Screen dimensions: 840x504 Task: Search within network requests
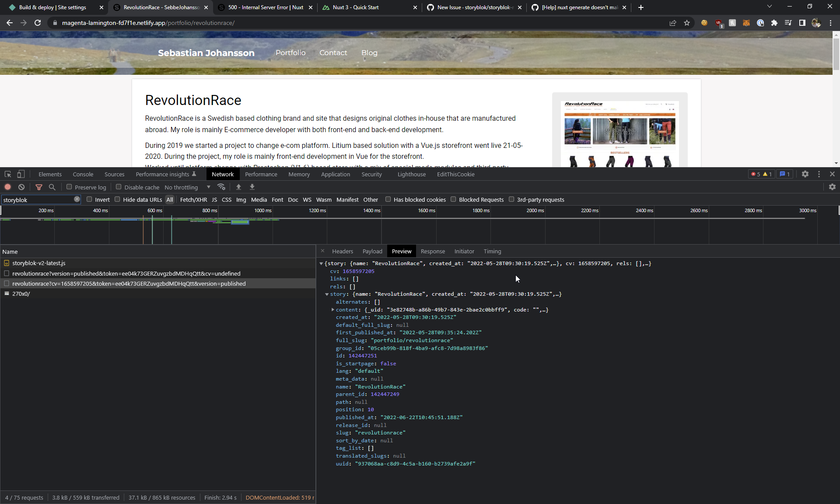pyautogui.click(x=52, y=187)
